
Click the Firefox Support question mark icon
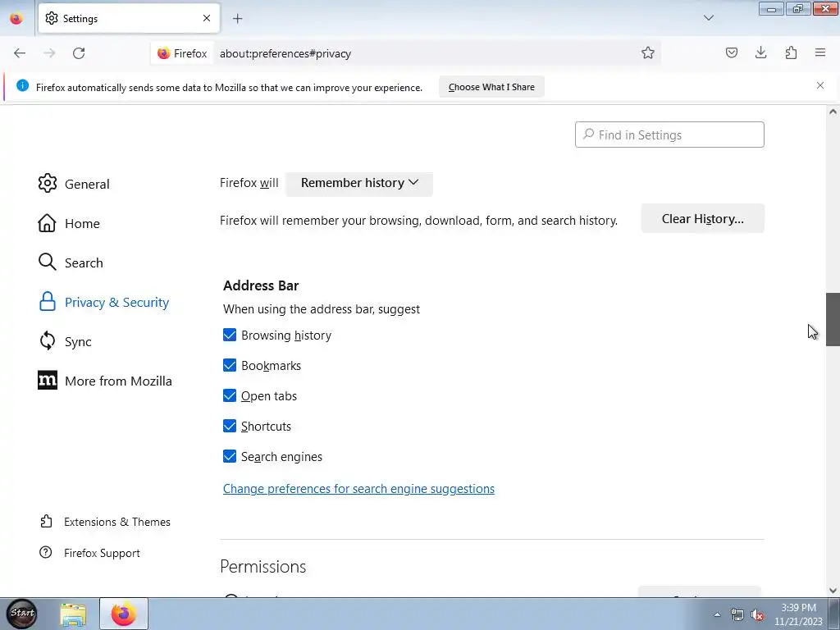[46, 552]
